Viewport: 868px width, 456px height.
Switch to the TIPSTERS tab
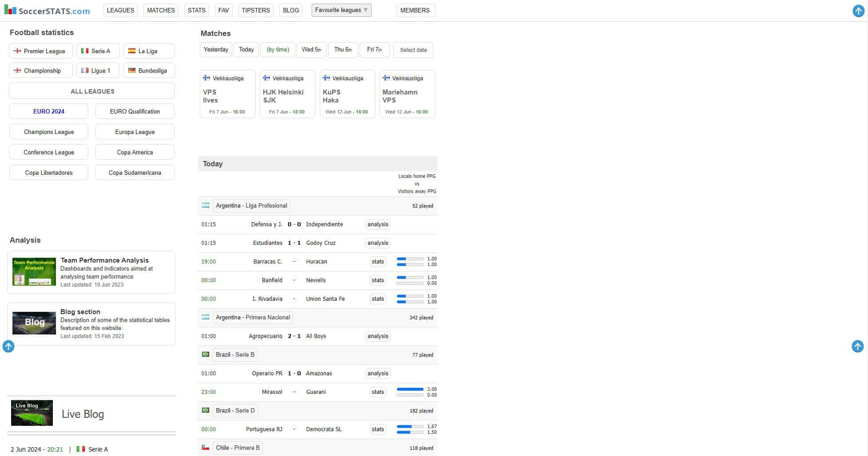(256, 10)
